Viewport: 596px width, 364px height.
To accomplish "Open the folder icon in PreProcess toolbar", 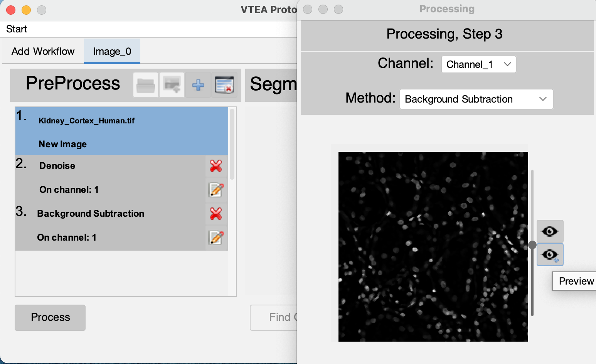I will point(146,85).
